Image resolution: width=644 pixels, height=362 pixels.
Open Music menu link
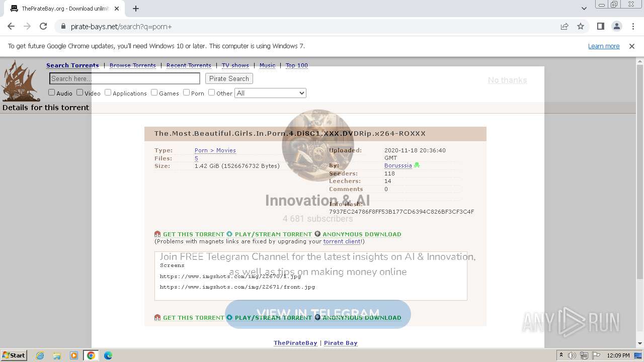(x=267, y=65)
